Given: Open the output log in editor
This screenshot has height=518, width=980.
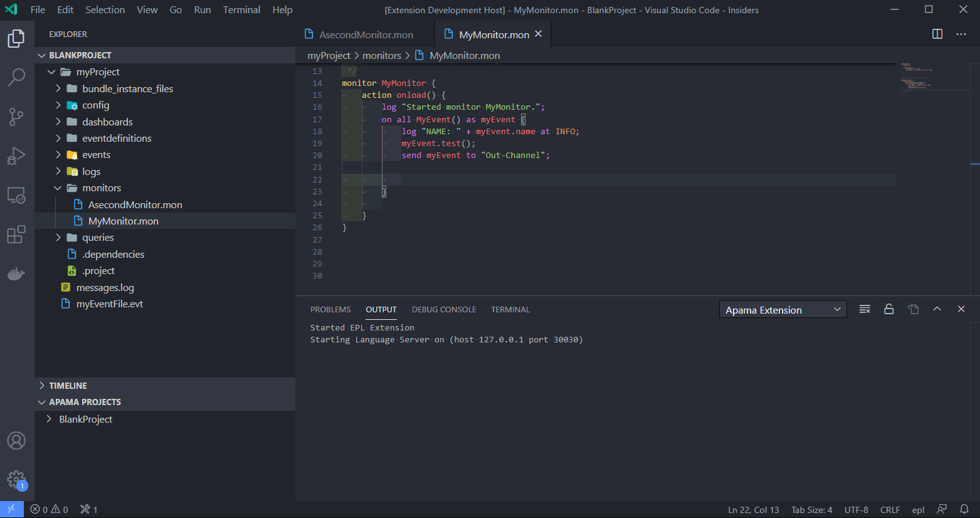Looking at the screenshot, I should click(913, 309).
